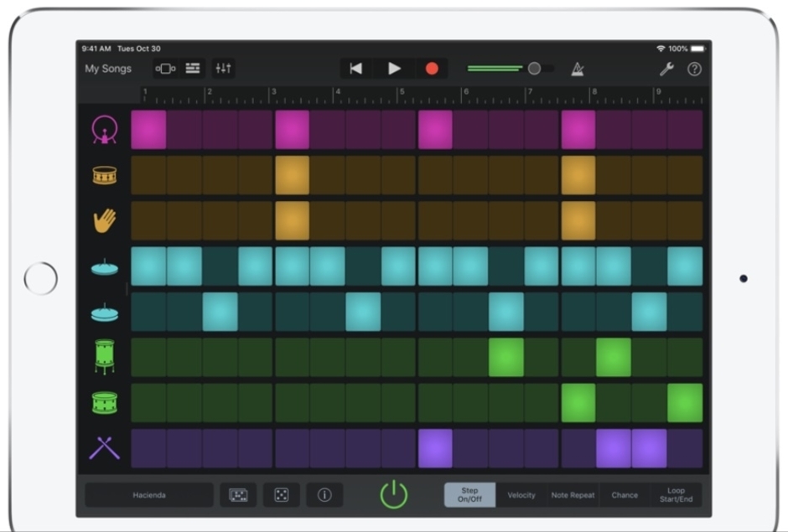Open song settings wrench
Viewport: 788px width, 532px height.
click(666, 69)
